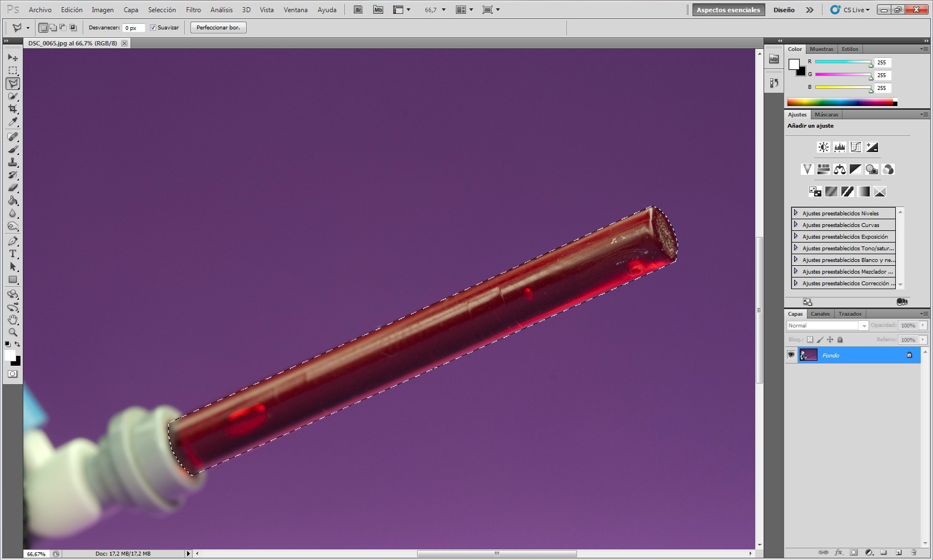Toggle Quick Mask mode

pyautogui.click(x=13, y=374)
